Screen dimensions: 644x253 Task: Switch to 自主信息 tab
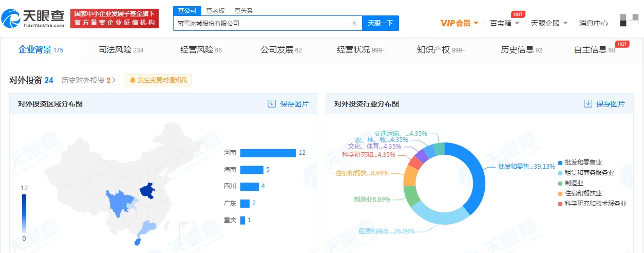coord(594,50)
